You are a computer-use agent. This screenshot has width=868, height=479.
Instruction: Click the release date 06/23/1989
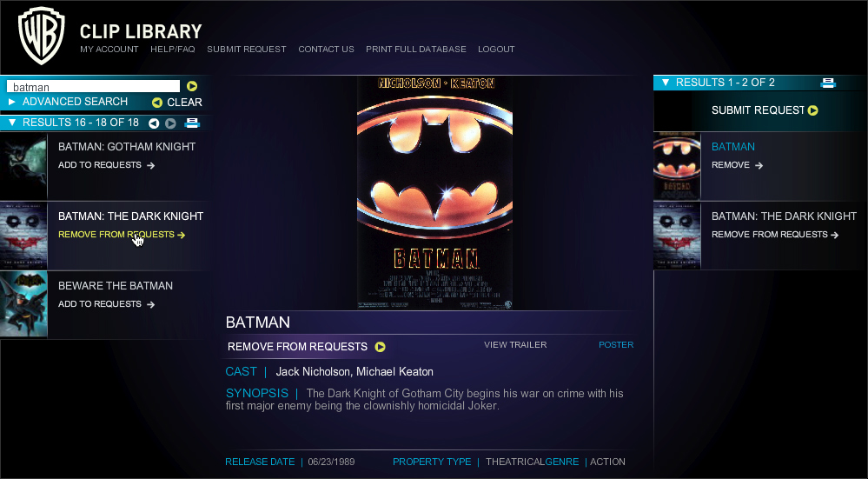click(x=331, y=462)
